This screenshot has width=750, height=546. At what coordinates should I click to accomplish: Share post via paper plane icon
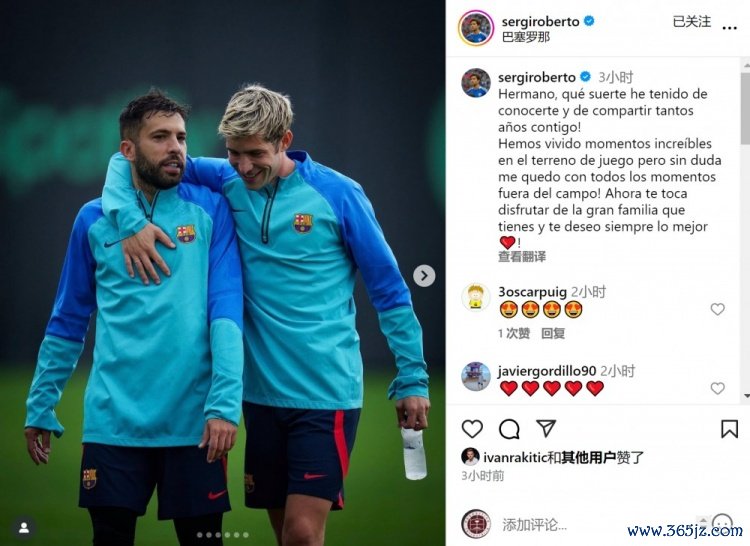coord(546,428)
